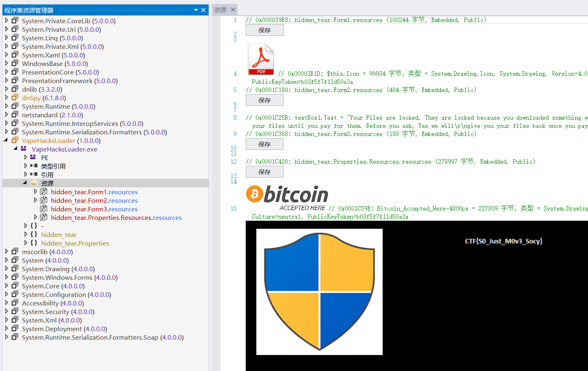Image resolution: width=588 pixels, height=371 pixels.
Task: Close the 程序集资源管理器 panel
Action: tap(203, 10)
